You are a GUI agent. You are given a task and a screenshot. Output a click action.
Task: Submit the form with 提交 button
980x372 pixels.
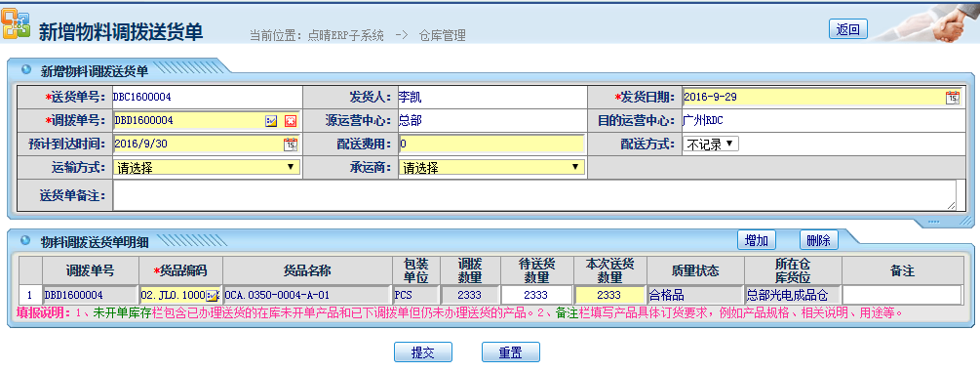coord(423,351)
